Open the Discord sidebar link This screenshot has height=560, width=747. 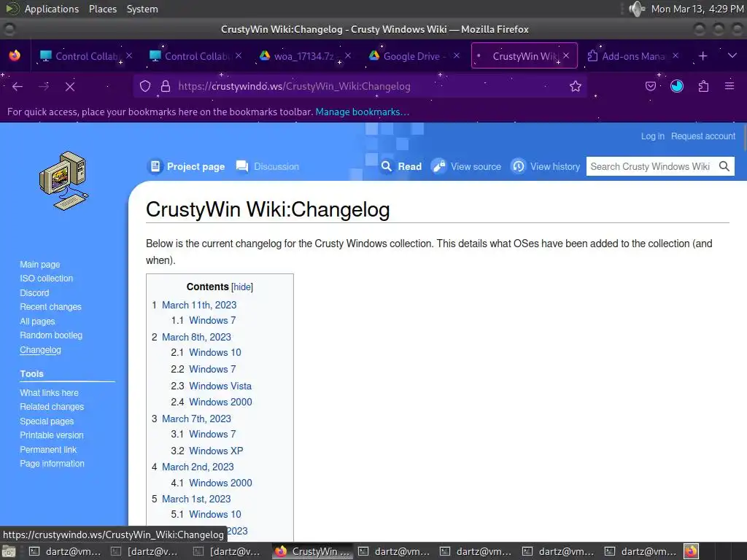pyautogui.click(x=34, y=292)
